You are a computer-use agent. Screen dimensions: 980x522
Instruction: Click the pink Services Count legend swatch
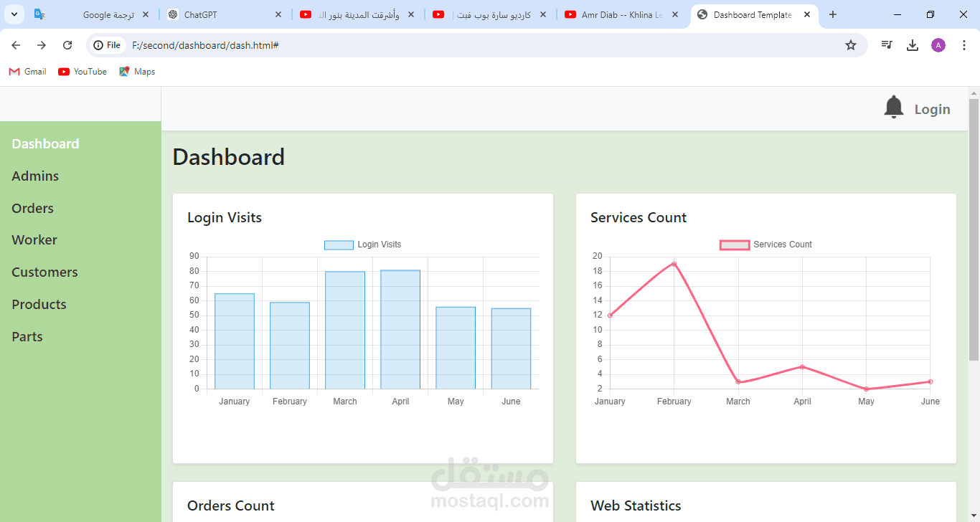click(x=735, y=245)
